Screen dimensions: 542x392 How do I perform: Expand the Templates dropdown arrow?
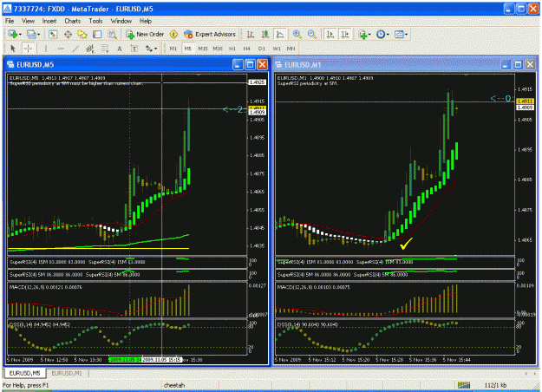point(406,35)
